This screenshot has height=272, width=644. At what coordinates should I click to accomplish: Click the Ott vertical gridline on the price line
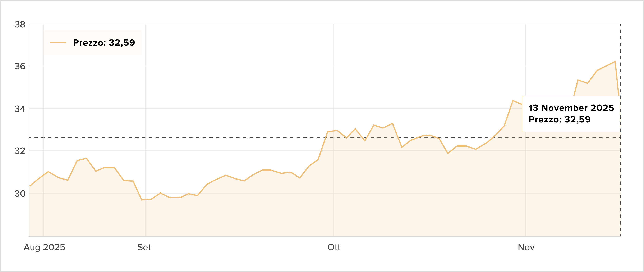point(333,131)
